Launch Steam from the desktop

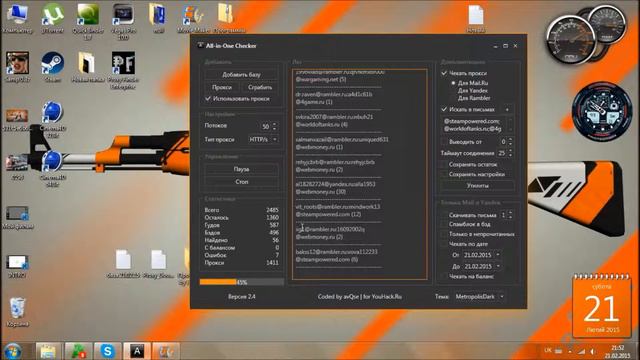[x=53, y=67]
